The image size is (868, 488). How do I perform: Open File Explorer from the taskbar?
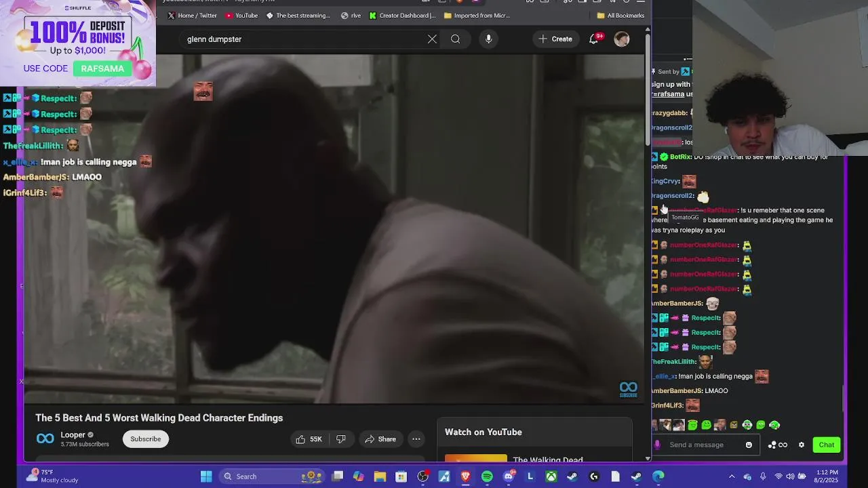click(x=380, y=476)
